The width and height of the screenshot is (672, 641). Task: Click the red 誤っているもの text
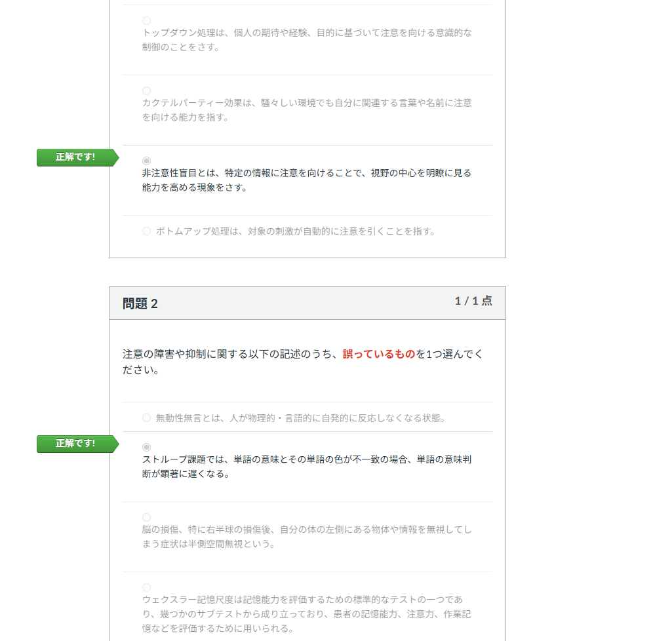tap(379, 354)
